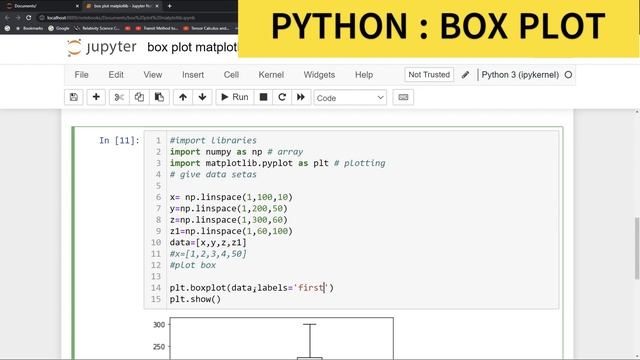Save and checkpoint the notebook
Viewport: 640px width, 360px height.
(x=74, y=97)
